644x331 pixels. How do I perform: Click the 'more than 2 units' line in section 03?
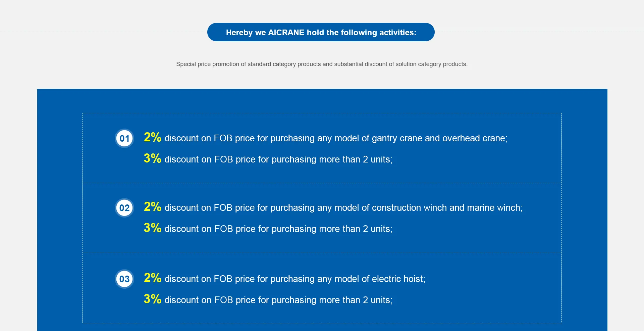(x=278, y=300)
